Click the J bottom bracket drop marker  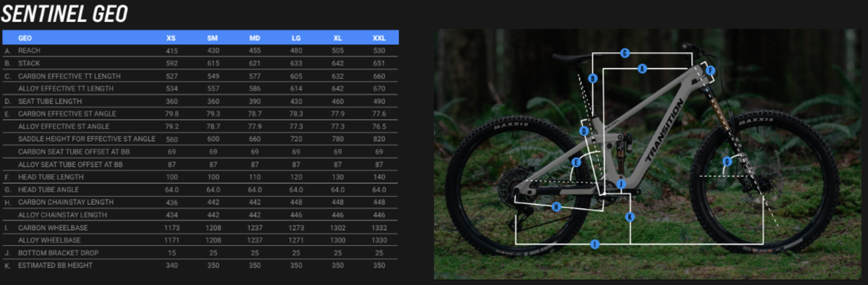tap(620, 184)
